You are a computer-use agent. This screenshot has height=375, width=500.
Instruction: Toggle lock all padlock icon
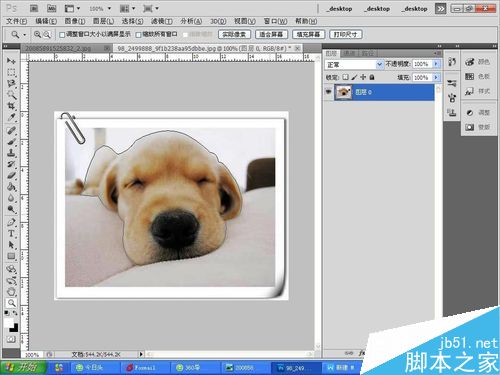click(x=372, y=77)
